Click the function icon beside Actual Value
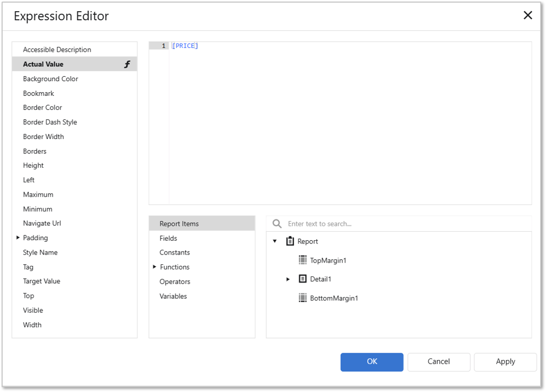Image resolution: width=546 pixels, height=392 pixels. pyautogui.click(x=127, y=64)
